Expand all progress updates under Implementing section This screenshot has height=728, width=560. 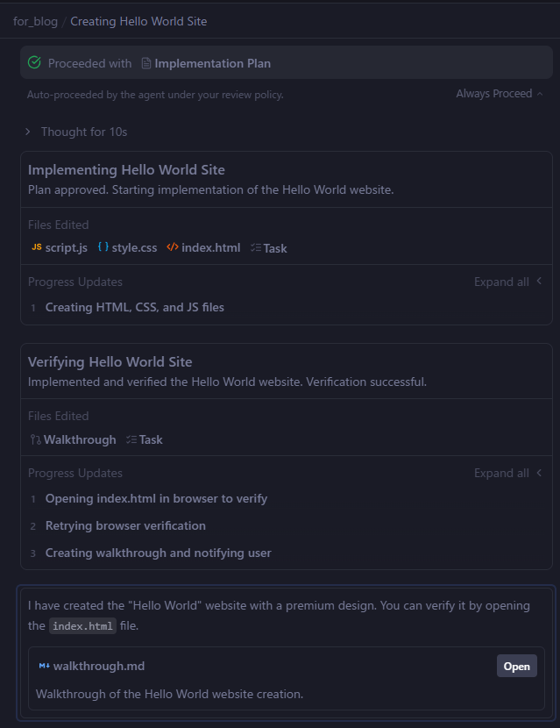pyautogui.click(x=507, y=282)
